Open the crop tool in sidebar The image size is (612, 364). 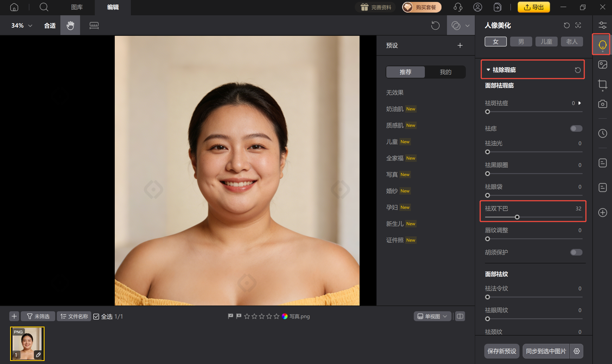(602, 84)
